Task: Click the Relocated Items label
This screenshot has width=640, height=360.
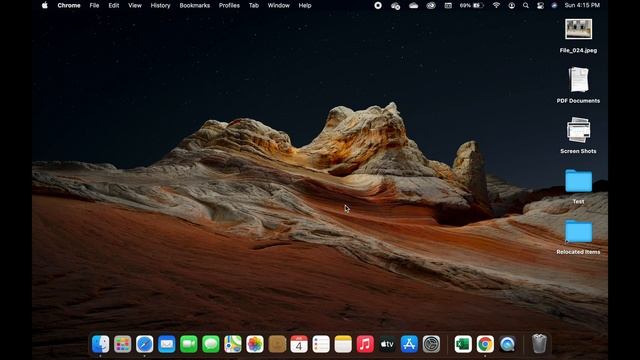Action: coord(578,252)
